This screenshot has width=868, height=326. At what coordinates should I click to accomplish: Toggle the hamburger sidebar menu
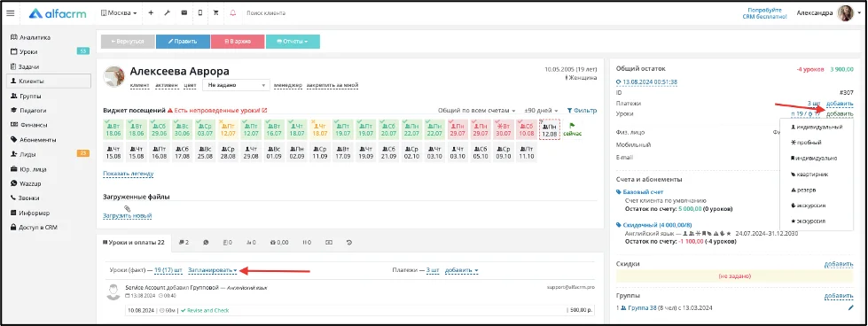[10, 13]
